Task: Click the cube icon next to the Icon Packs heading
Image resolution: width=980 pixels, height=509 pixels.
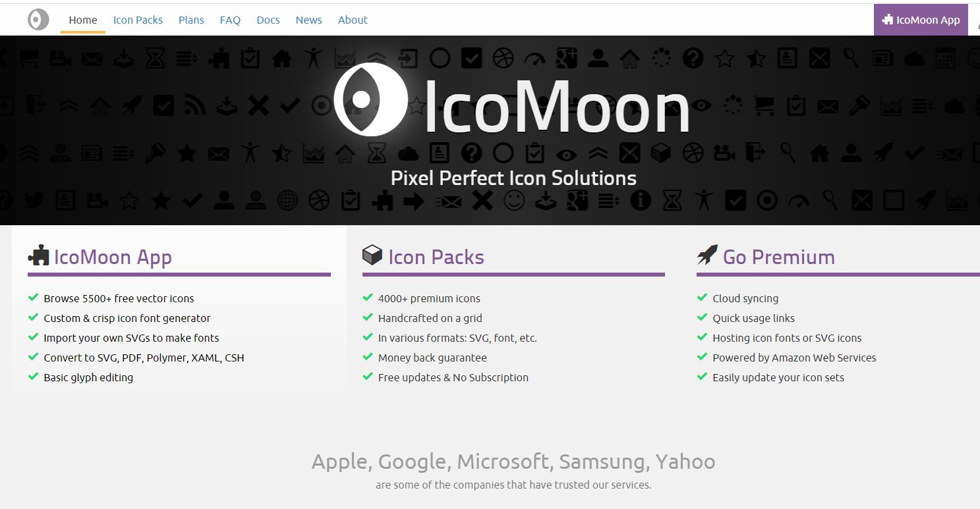Action: tap(372, 255)
